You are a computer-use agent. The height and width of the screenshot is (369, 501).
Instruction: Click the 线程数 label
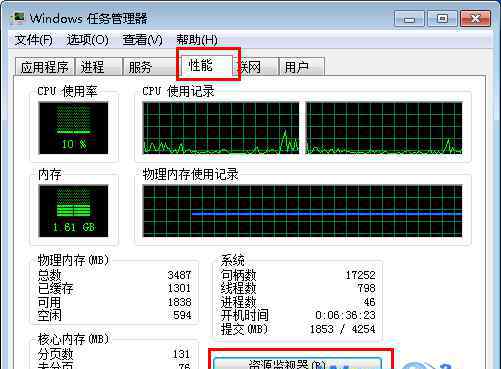(238, 288)
